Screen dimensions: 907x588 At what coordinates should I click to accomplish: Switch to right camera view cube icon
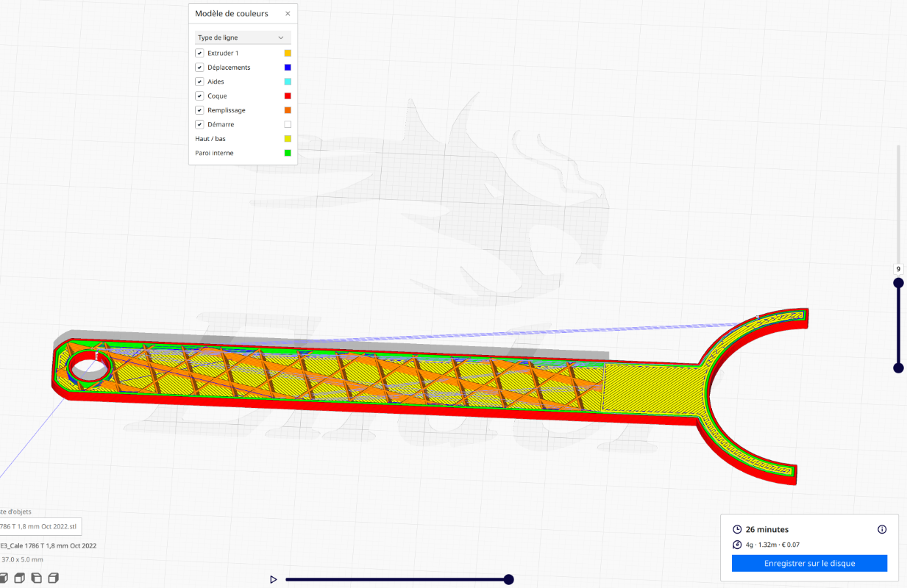[x=53, y=578]
